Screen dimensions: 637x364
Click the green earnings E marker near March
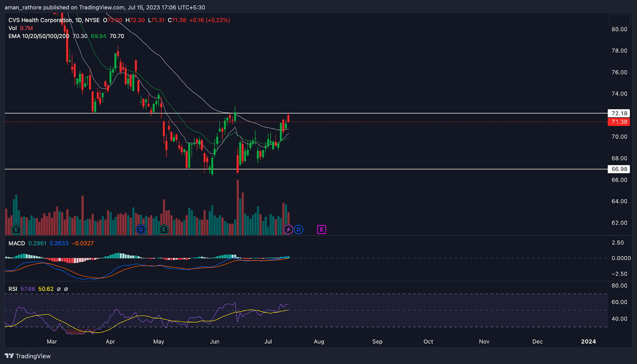click(16, 230)
